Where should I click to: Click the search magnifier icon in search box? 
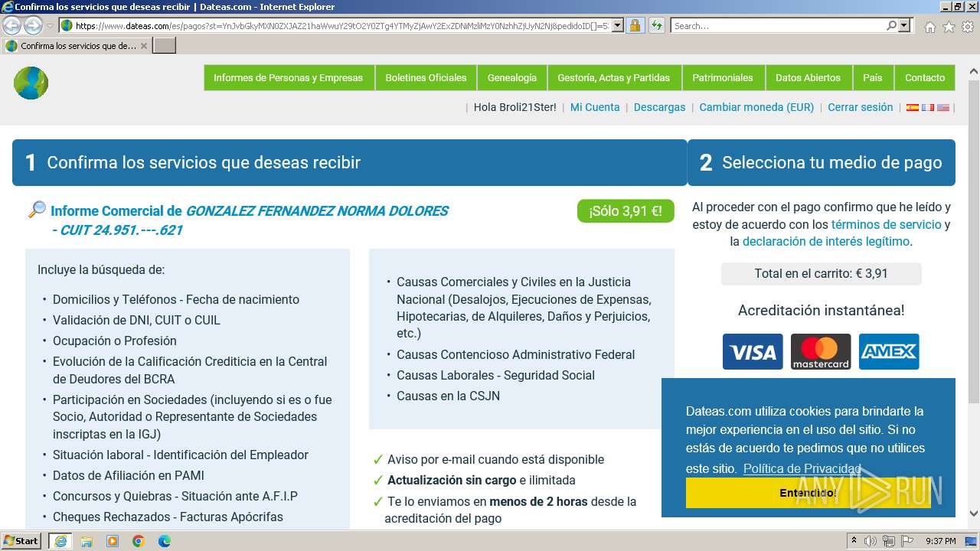point(891,25)
